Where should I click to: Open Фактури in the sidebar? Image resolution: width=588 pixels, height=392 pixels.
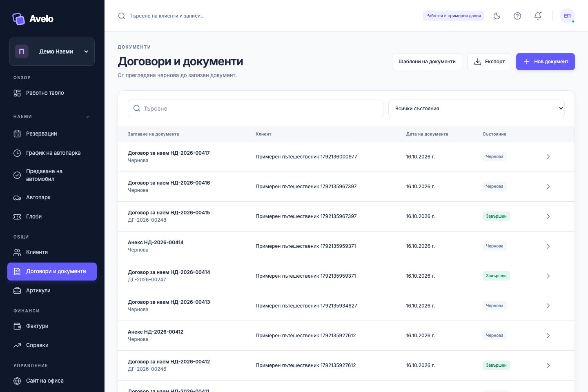[x=52, y=326]
